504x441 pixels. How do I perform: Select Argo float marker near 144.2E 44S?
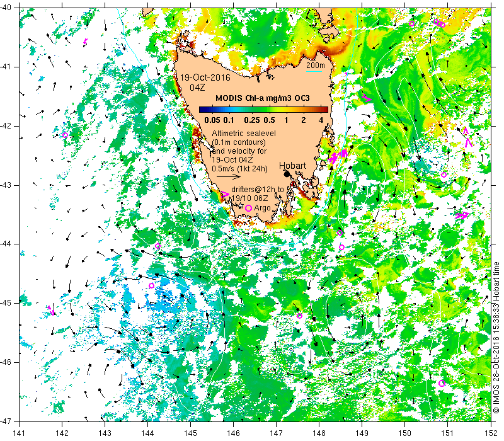pyautogui.click(x=157, y=246)
